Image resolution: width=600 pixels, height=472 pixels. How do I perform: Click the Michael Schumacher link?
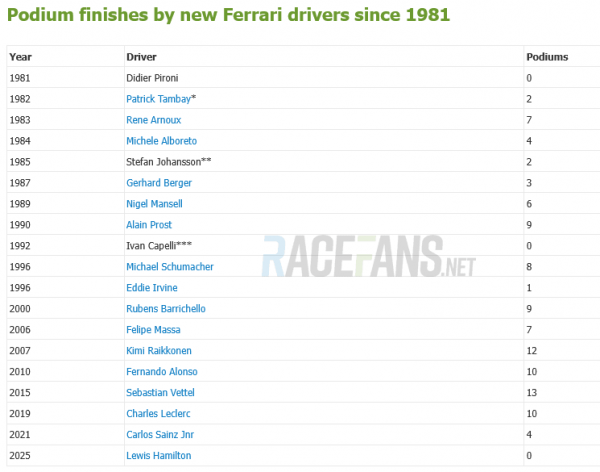pyautogui.click(x=170, y=267)
